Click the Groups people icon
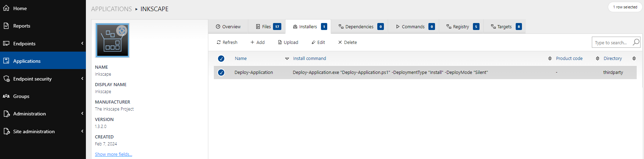 [x=6, y=96]
